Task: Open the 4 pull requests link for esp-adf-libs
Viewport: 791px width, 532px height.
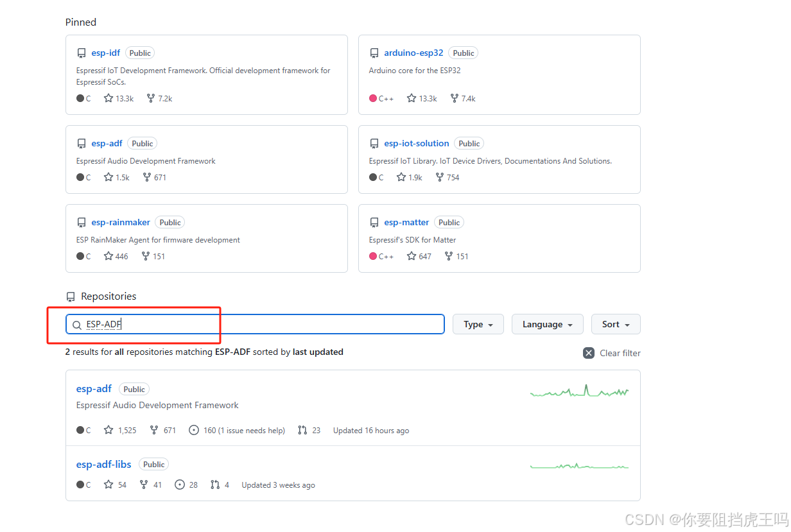Action: 220,485
